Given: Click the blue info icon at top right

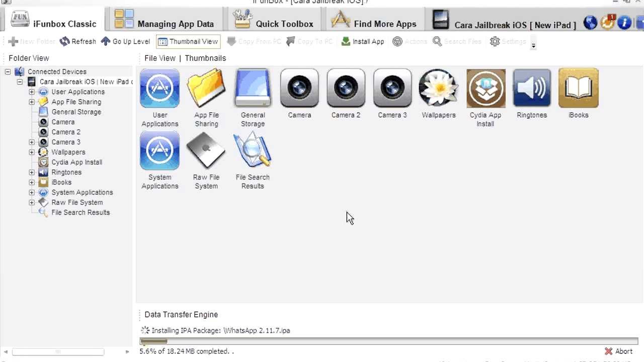Looking at the screenshot, I should pyautogui.click(x=624, y=23).
